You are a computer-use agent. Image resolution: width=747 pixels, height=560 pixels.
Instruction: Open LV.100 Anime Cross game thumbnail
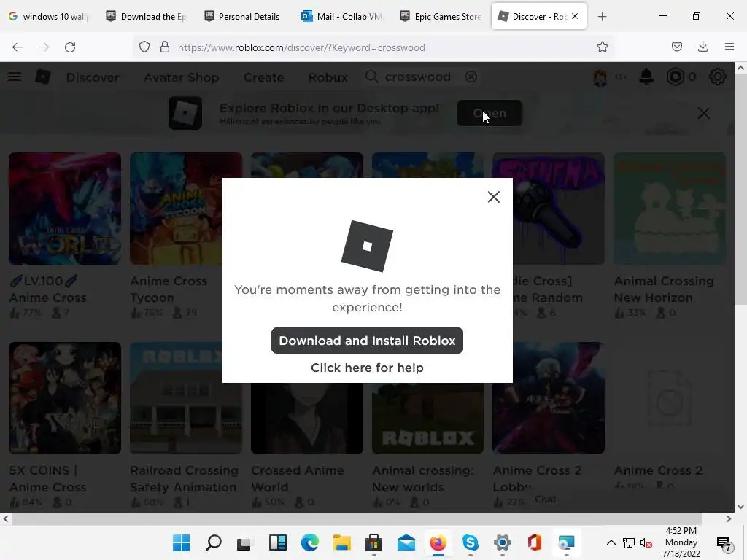pyautogui.click(x=65, y=209)
